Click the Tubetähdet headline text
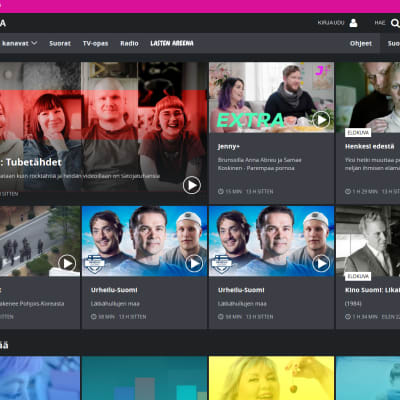 (31, 162)
